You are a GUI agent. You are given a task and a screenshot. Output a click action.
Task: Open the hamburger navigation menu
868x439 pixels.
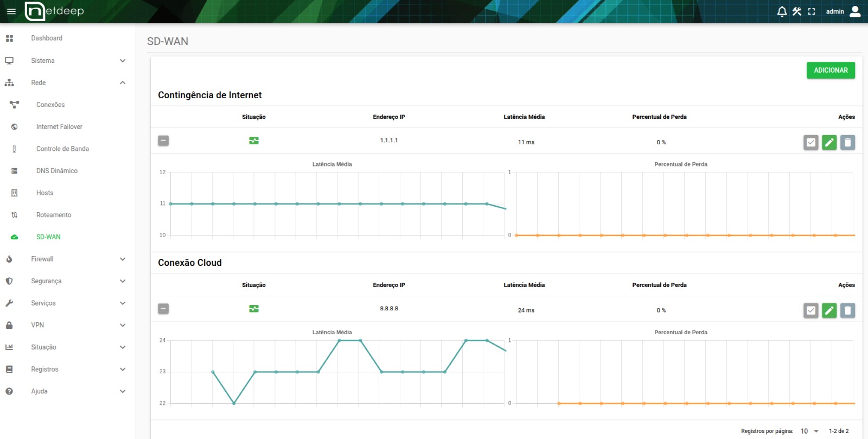pos(11,11)
